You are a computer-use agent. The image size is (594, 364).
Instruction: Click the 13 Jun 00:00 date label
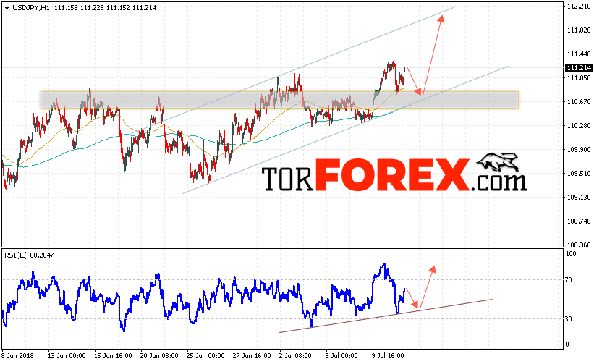pos(67,356)
